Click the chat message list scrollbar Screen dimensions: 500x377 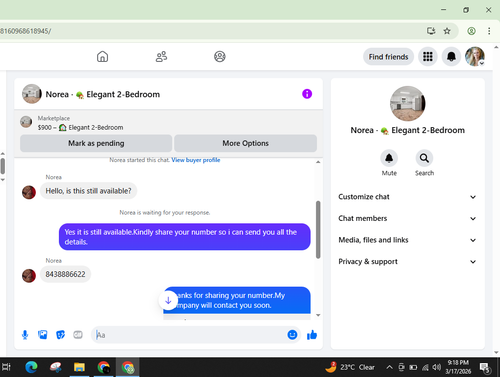(x=318, y=230)
